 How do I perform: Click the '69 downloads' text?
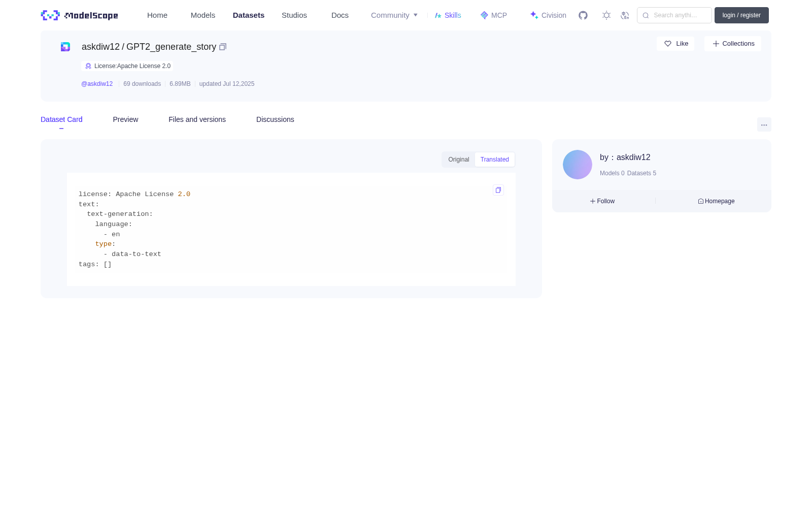click(x=142, y=84)
